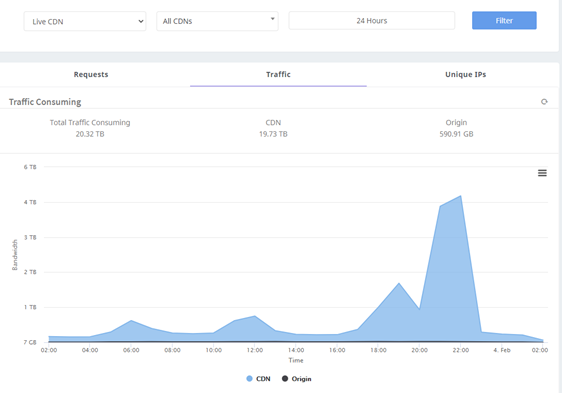Click the Total Traffic value 20.32 TB

click(90, 134)
